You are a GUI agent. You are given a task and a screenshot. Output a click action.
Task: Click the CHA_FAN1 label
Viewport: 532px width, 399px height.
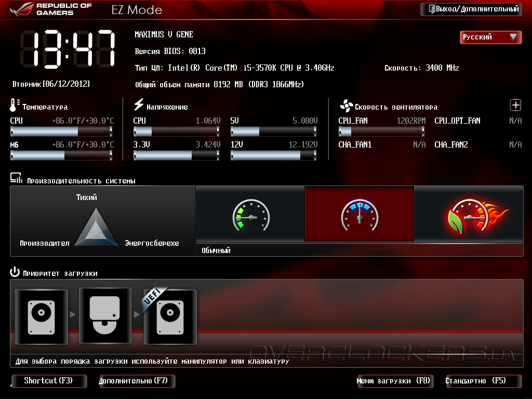coord(355,145)
